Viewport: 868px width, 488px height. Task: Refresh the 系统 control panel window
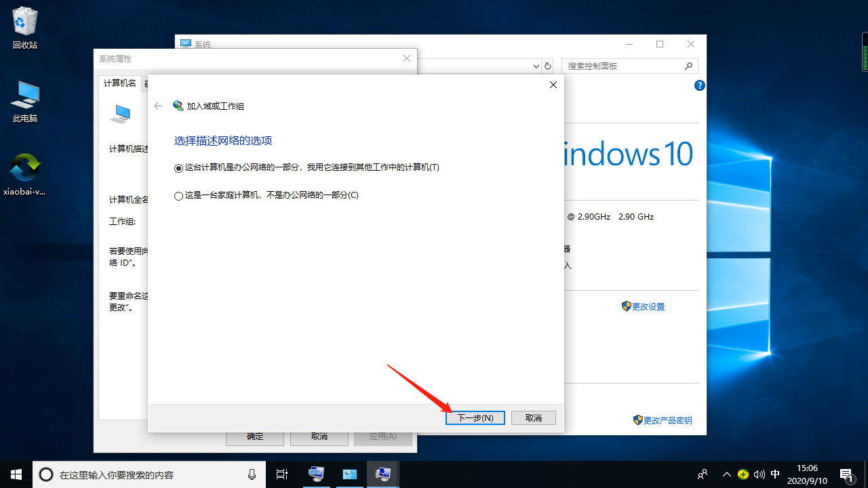(548, 66)
